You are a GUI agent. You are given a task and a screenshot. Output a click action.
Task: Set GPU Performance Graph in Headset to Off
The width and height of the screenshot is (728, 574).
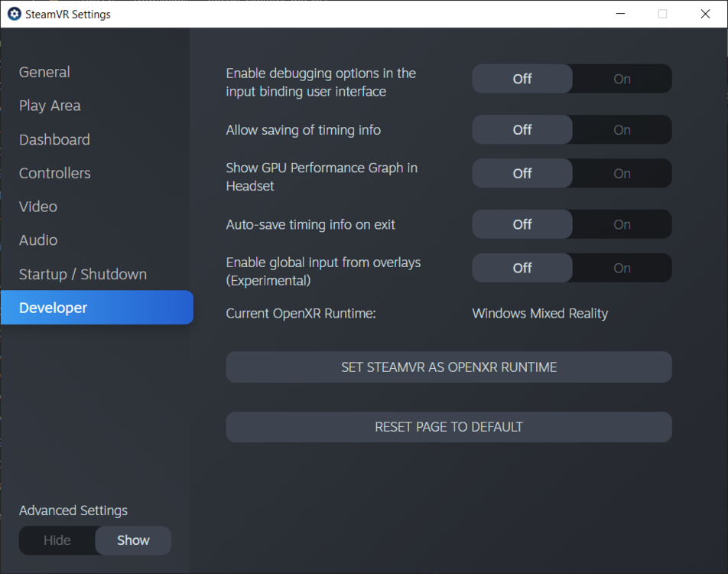522,174
